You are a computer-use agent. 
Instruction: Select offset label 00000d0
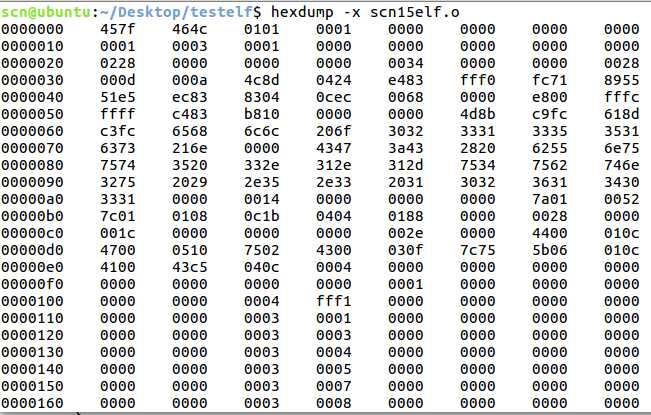32,250
